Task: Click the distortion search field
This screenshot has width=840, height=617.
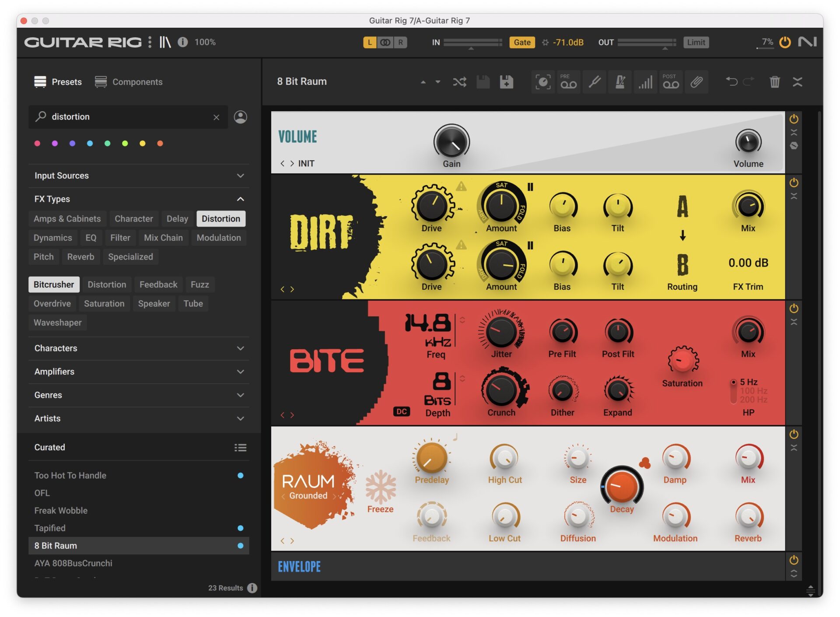Action: (x=128, y=117)
